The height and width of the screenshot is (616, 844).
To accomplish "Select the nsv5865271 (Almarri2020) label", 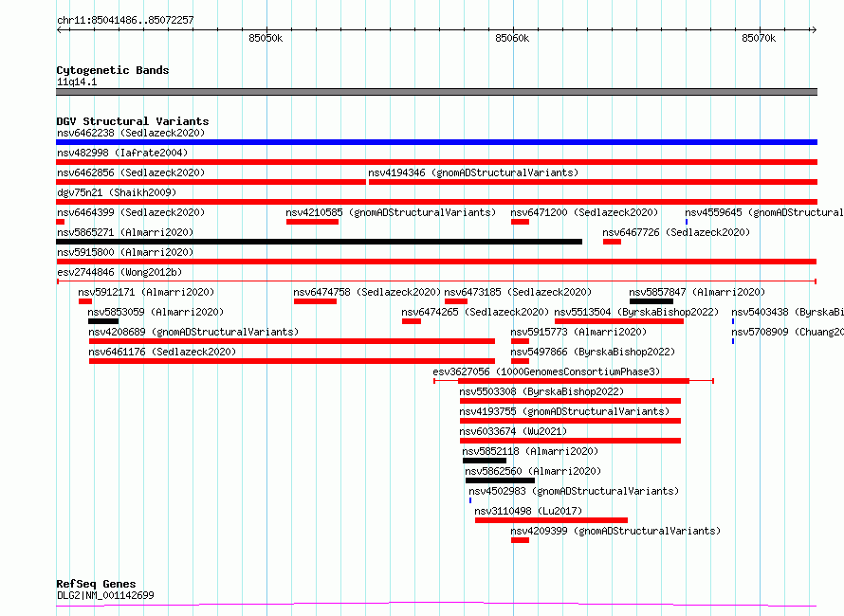I will pyautogui.click(x=125, y=232).
